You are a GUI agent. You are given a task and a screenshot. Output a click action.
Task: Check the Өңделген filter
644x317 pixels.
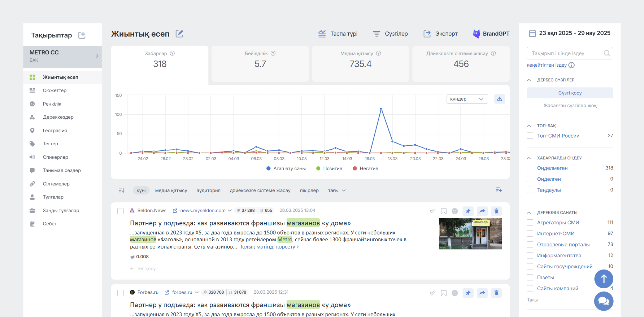(x=530, y=179)
